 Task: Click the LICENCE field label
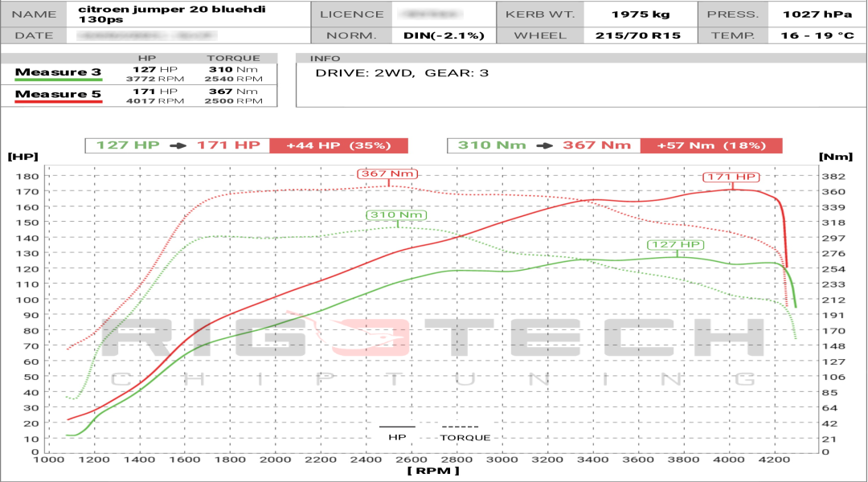[x=351, y=14]
